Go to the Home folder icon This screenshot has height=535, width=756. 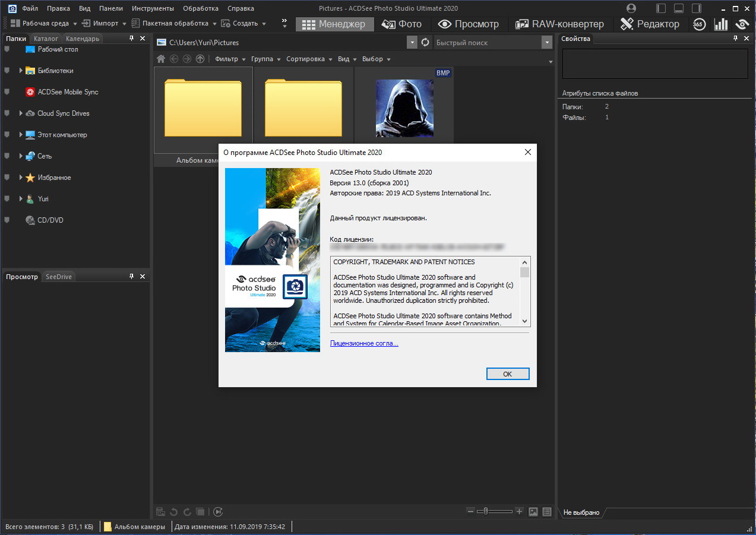coord(160,59)
